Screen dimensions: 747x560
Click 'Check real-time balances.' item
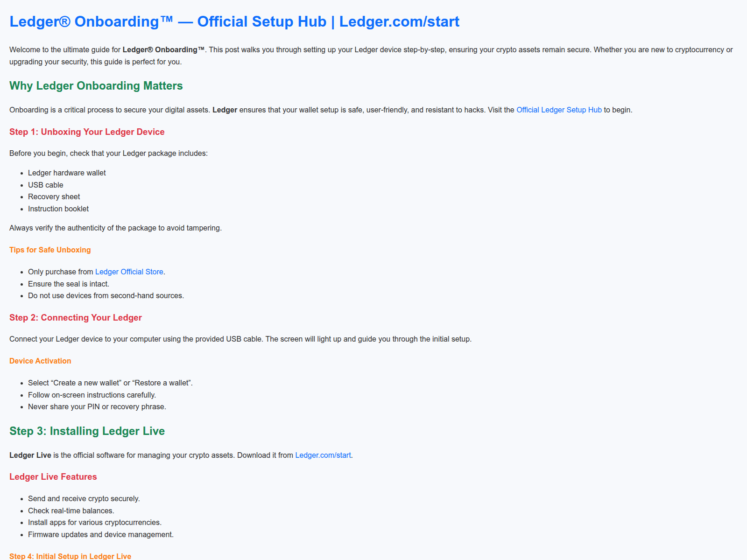click(71, 511)
